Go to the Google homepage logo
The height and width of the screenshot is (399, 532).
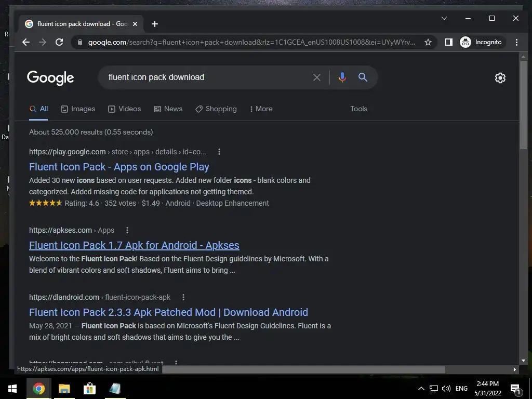[x=50, y=78]
